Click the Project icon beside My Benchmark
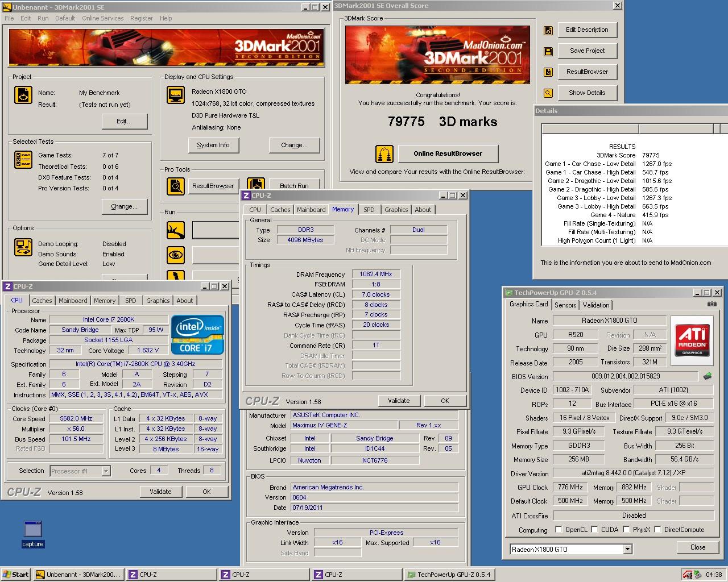This screenshot has width=728, height=582. 23,95
